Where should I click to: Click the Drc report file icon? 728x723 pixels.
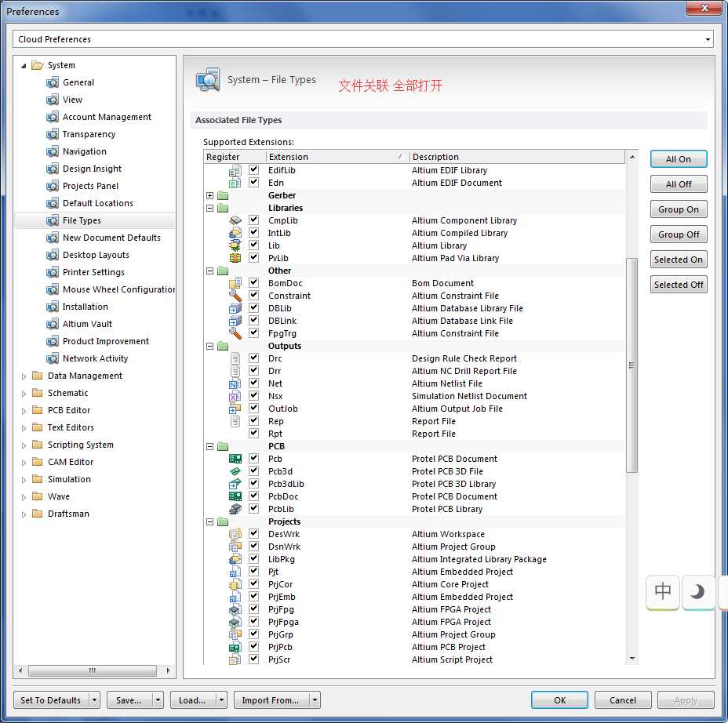[x=235, y=358]
